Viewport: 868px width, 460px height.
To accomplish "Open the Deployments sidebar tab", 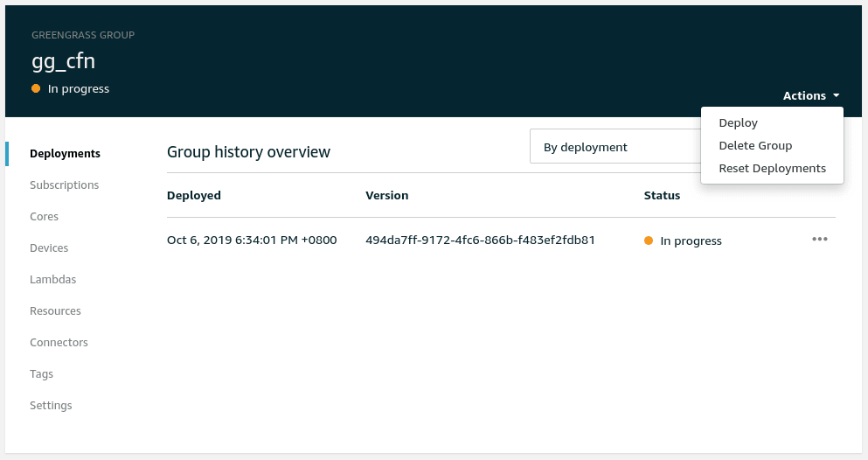I will click(x=65, y=154).
